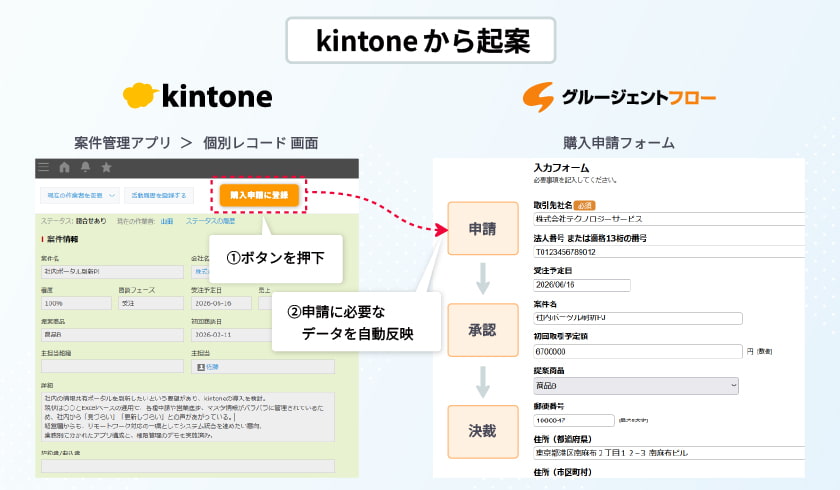Click the kintone 提案商品 field showing 商品B
The width and height of the screenshot is (840, 490).
[x=112, y=335]
